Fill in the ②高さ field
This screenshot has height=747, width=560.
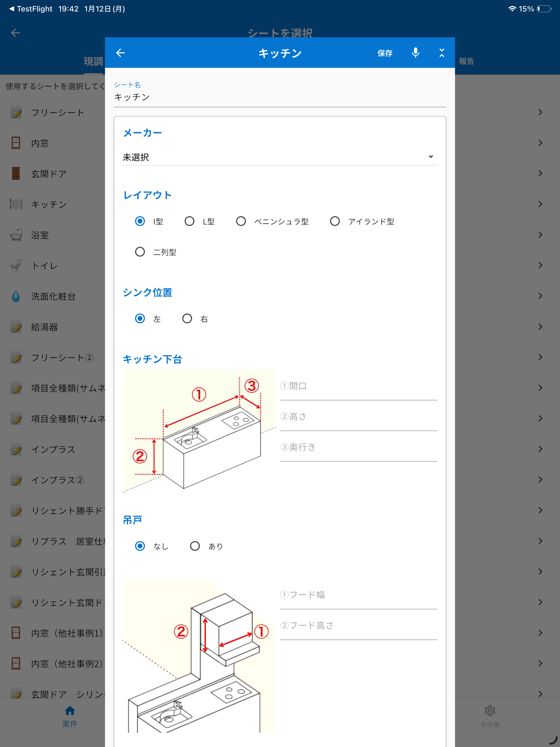coord(359,418)
